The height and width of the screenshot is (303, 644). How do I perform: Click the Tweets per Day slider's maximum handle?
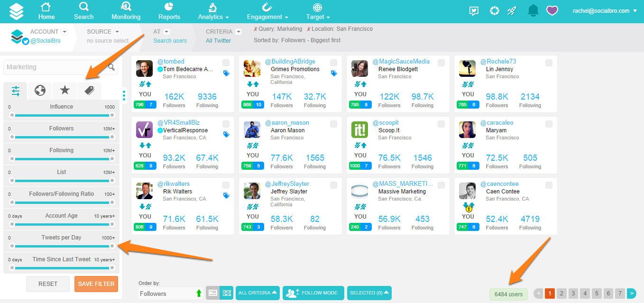tap(112, 246)
